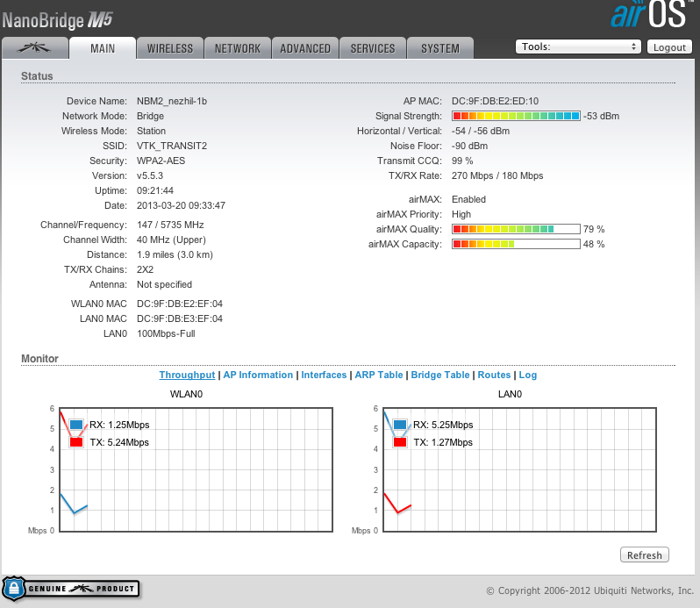Click the Signal Strength bar

point(516,116)
